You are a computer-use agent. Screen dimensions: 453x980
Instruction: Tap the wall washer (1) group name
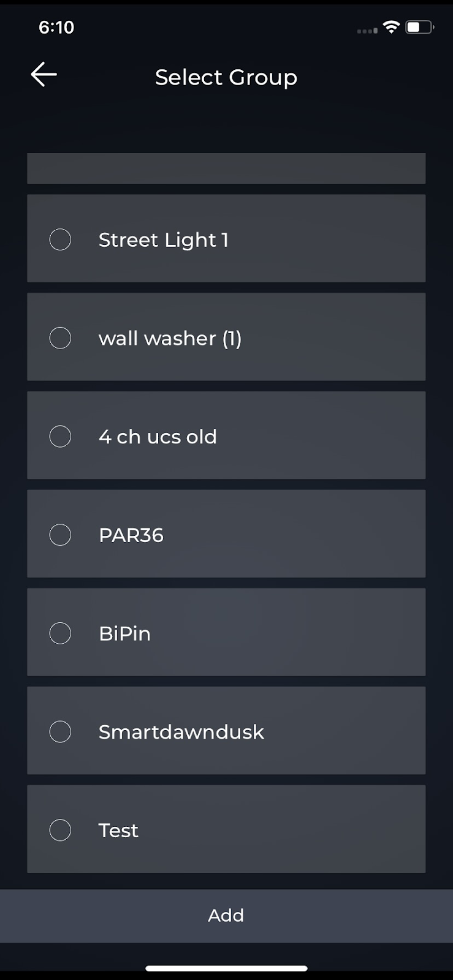click(x=170, y=338)
